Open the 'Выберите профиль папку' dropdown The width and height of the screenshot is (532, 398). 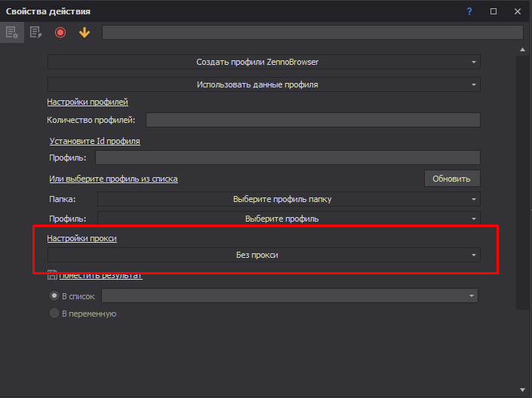[288, 199]
